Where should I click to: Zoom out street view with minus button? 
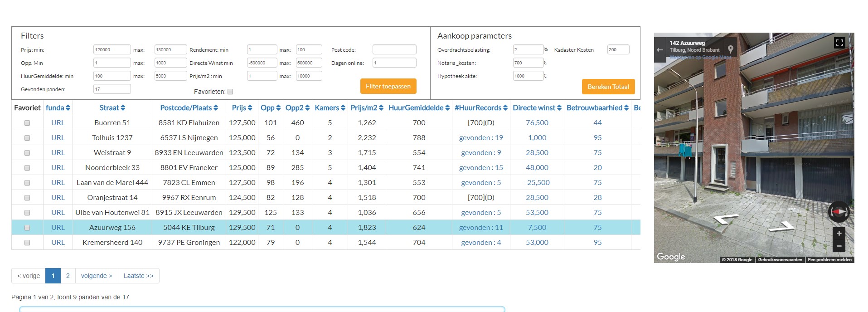839,246
